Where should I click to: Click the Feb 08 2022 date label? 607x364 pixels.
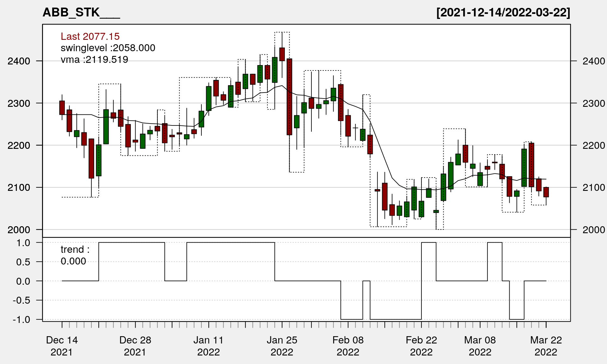pyautogui.click(x=348, y=346)
